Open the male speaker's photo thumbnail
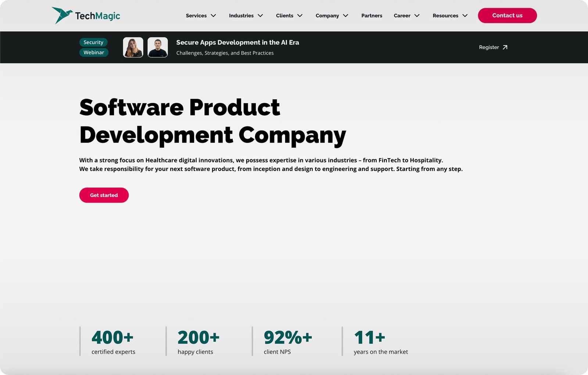588x375 pixels. pos(158,47)
